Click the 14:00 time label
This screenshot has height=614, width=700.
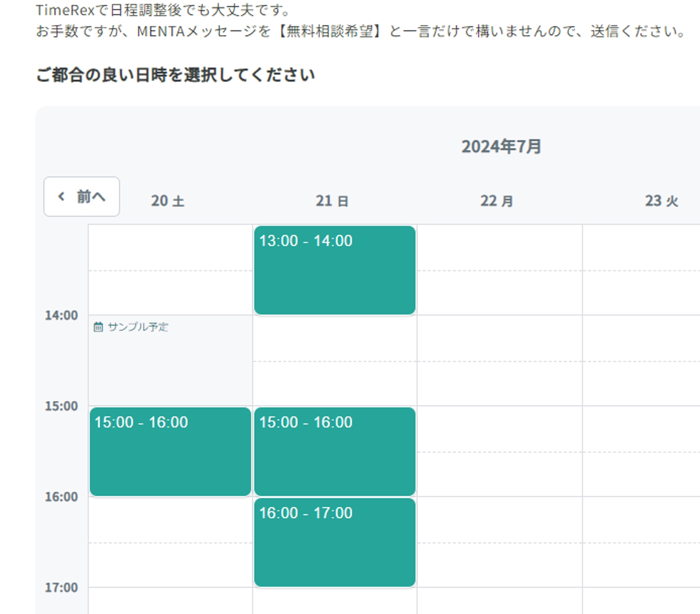tap(61, 315)
